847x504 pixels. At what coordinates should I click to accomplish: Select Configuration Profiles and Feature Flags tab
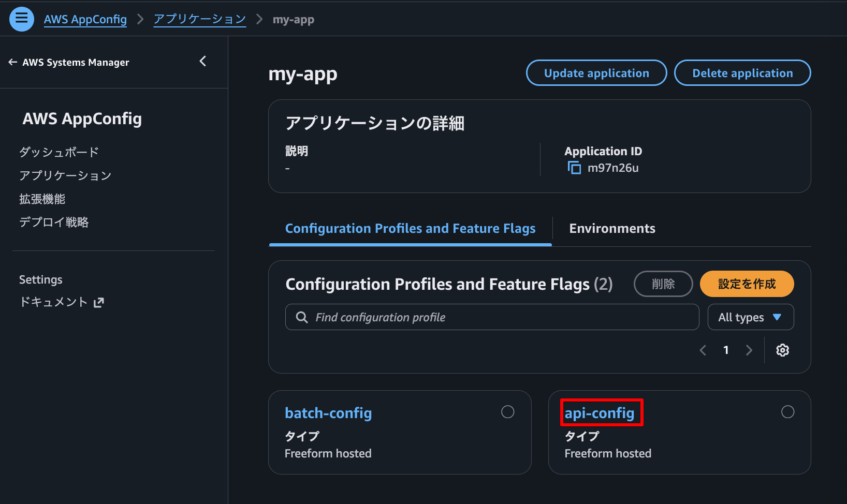[x=410, y=229]
